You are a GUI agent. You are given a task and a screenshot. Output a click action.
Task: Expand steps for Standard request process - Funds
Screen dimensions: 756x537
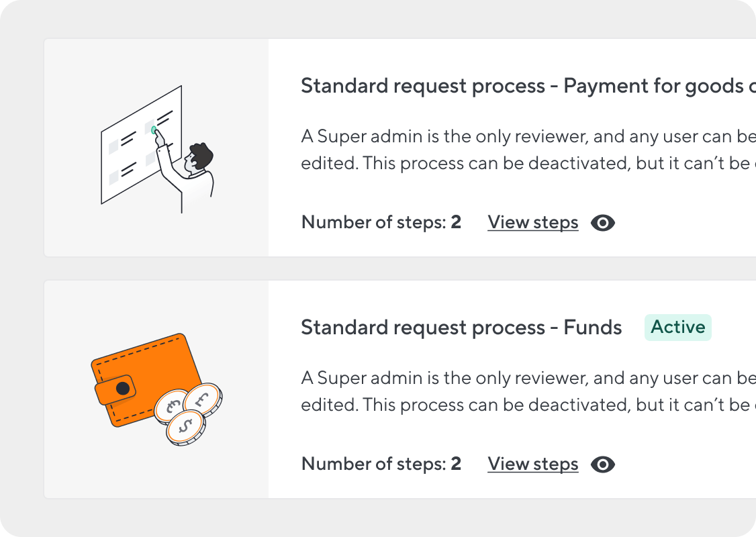point(532,464)
